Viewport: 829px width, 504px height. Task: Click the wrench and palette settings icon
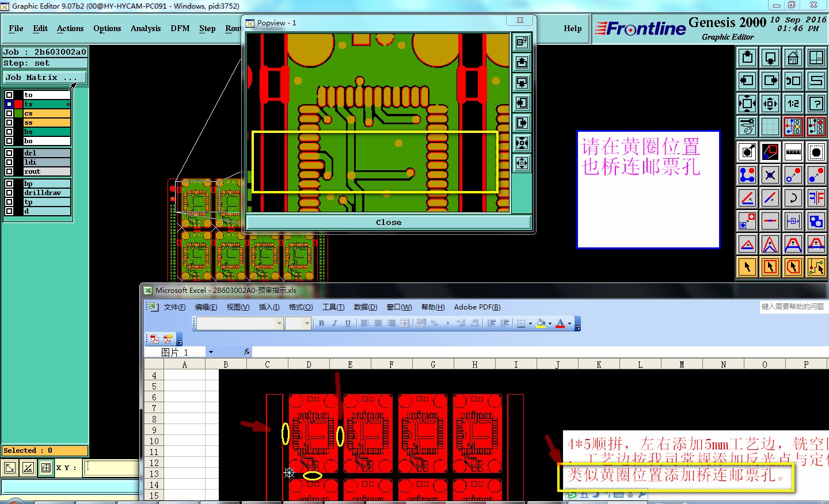click(747, 127)
